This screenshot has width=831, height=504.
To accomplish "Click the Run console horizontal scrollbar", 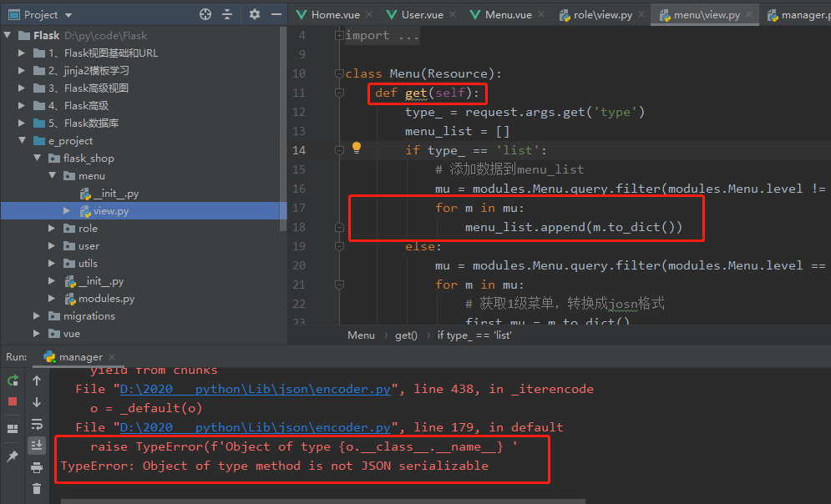I will click(323, 501).
